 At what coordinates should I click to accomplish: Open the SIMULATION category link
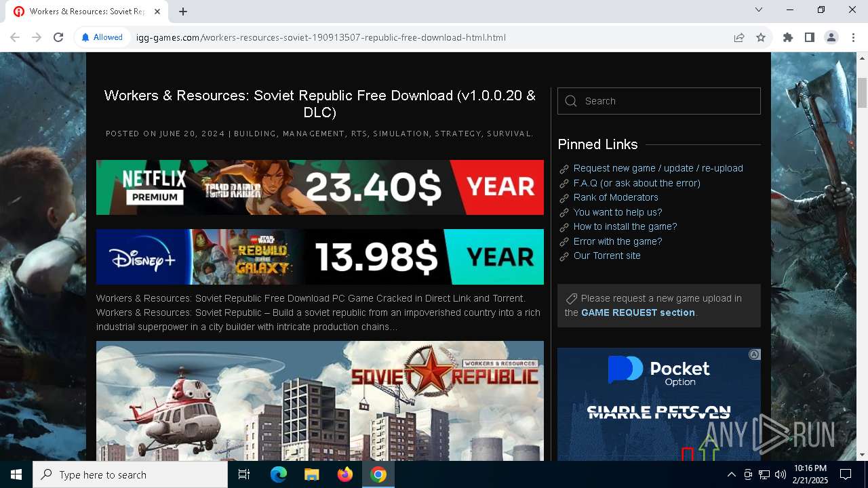(x=401, y=134)
